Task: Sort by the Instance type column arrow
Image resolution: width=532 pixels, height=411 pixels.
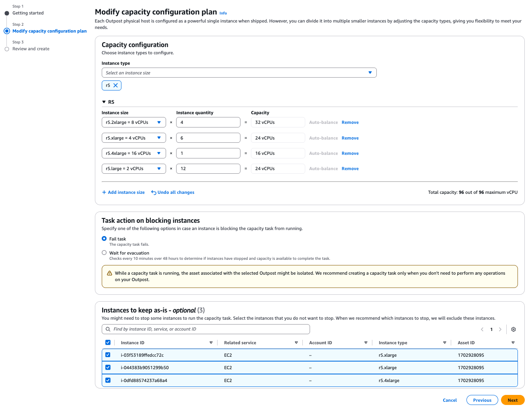Action: coord(445,343)
